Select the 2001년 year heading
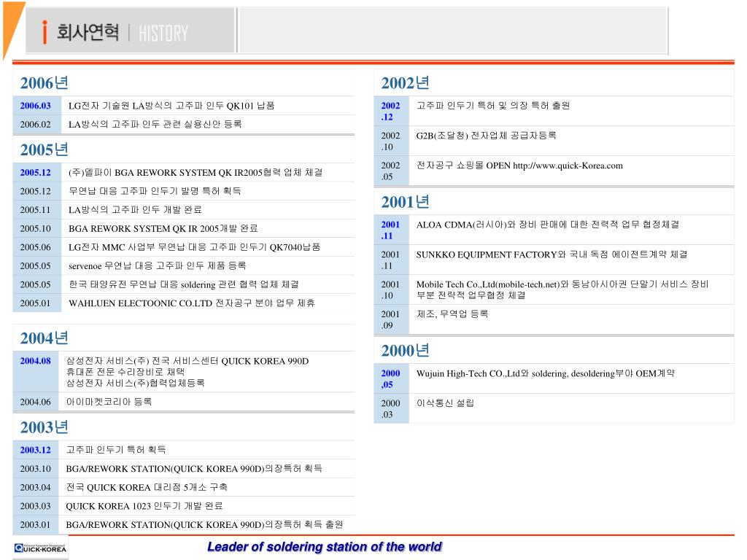 point(405,202)
